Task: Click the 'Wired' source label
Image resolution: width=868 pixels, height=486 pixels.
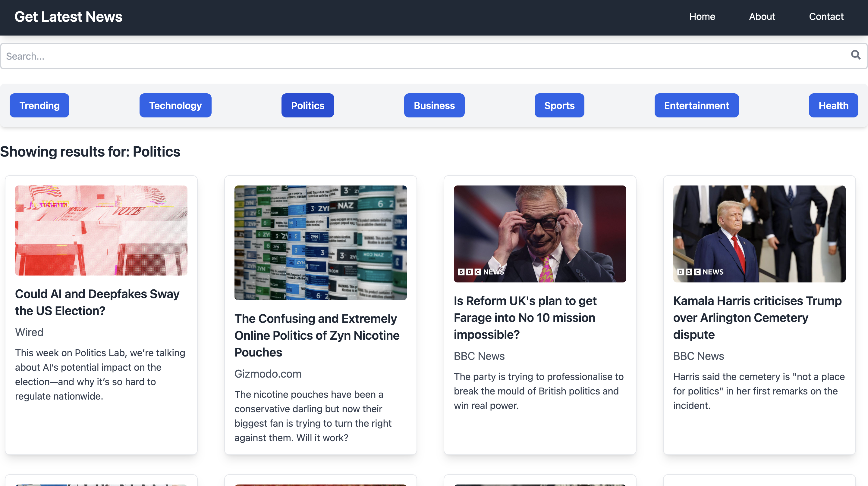Action: pos(29,332)
